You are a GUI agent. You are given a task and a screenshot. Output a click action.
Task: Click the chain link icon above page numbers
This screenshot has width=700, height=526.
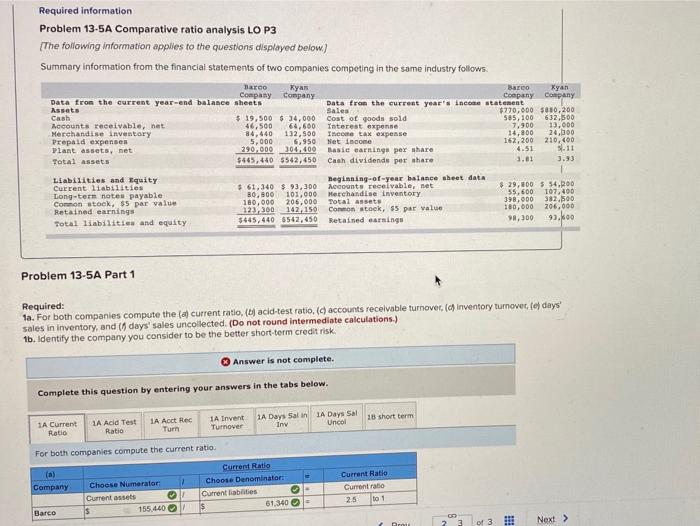[452, 515]
